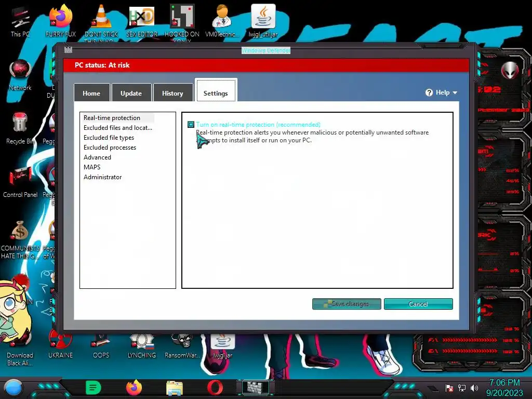The width and height of the screenshot is (532, 399).
Task: Open COMMUNISTS HATE THIS money bag icon
Action: pos(20,239)
